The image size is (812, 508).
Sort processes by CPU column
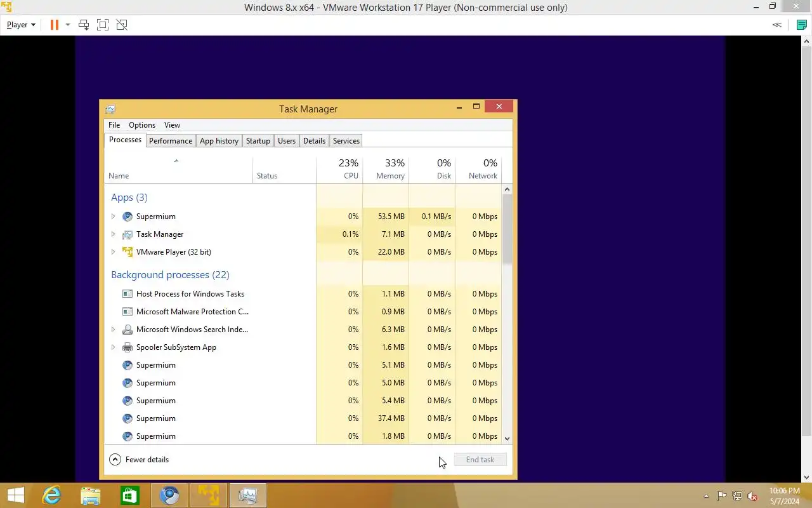click(x=339, y=170)
